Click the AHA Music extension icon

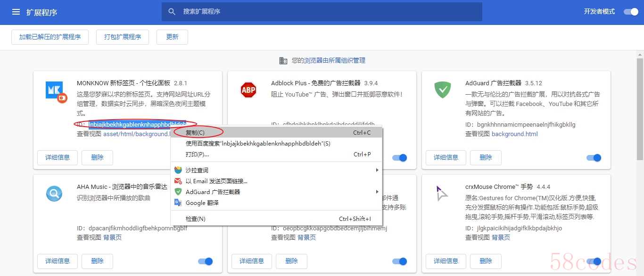tap(54, 193)
